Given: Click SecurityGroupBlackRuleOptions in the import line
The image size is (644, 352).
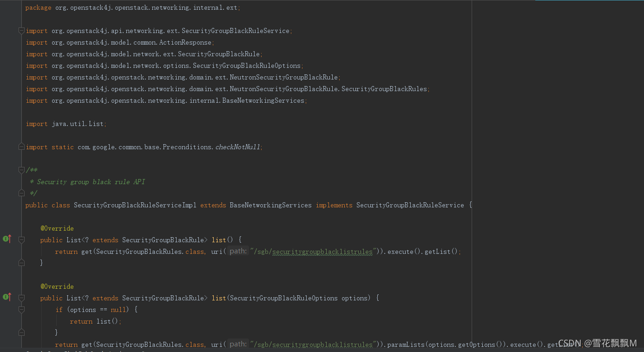Looking at the screenshot, I should [x=247, y=66].
